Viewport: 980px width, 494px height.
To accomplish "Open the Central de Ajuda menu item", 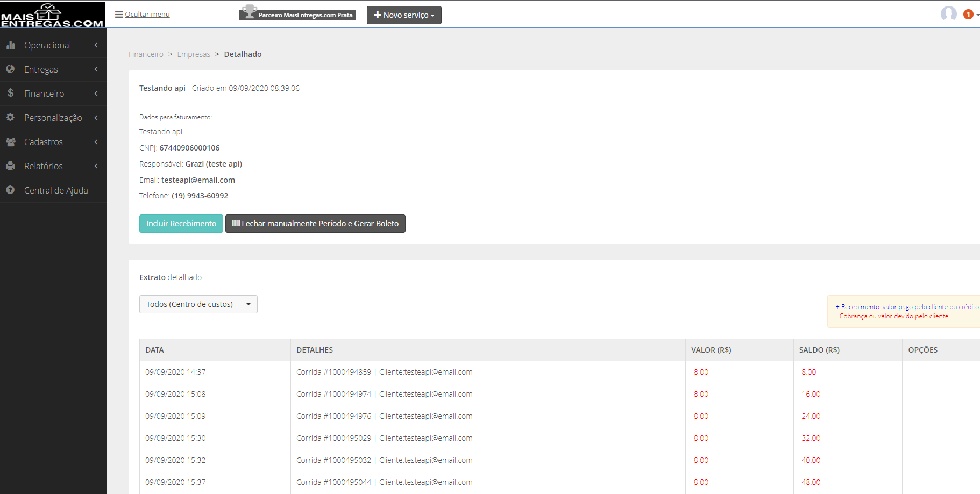I will pos(53,190).
